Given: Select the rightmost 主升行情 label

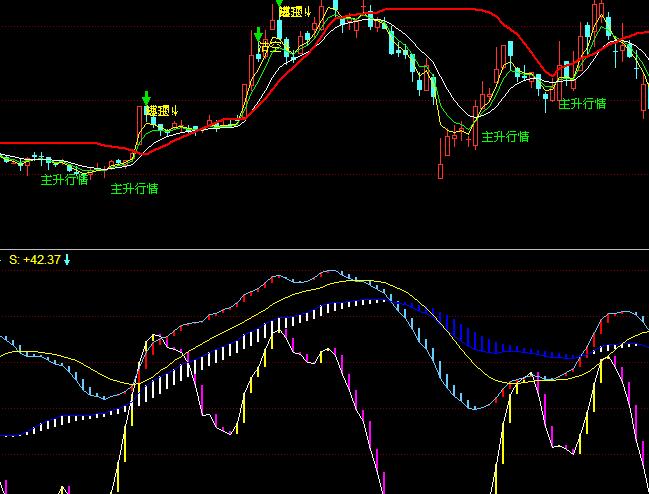Looking at the screenshot, I should (582, 103).
